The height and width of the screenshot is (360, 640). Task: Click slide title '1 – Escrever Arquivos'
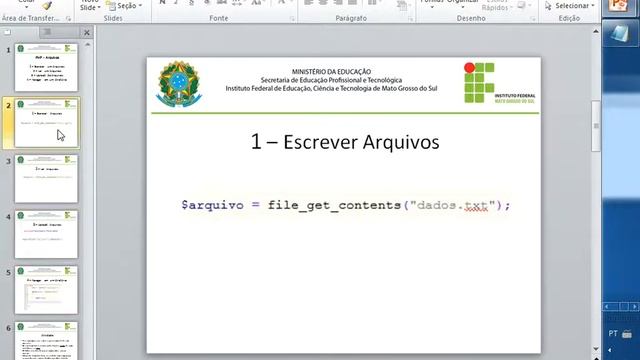click(345, 142)
